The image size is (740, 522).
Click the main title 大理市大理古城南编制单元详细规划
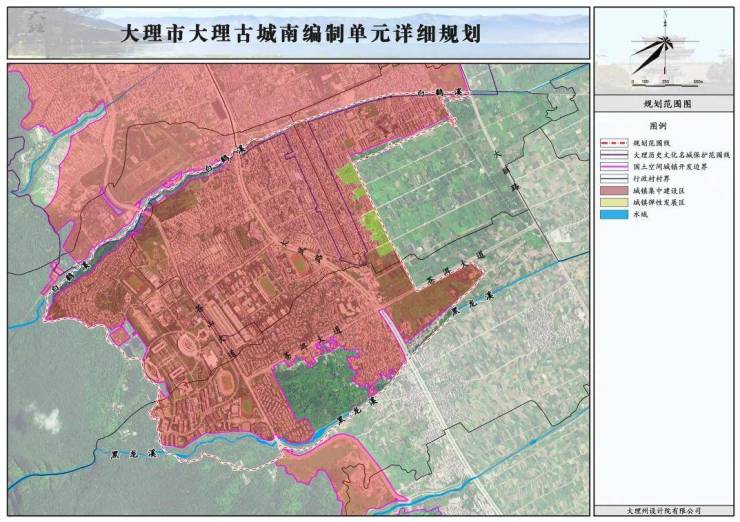pos(301,34)
